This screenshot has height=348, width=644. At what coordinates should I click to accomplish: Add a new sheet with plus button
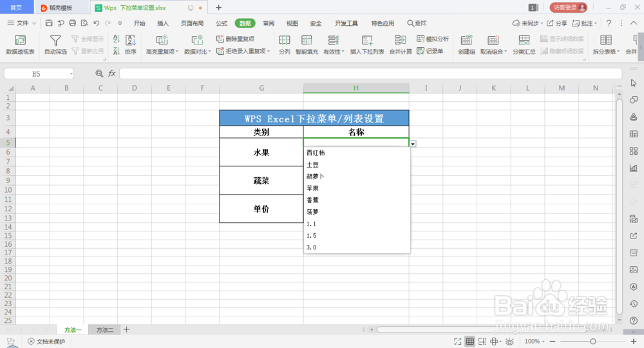pyautogui.click(x=126, y=329)
